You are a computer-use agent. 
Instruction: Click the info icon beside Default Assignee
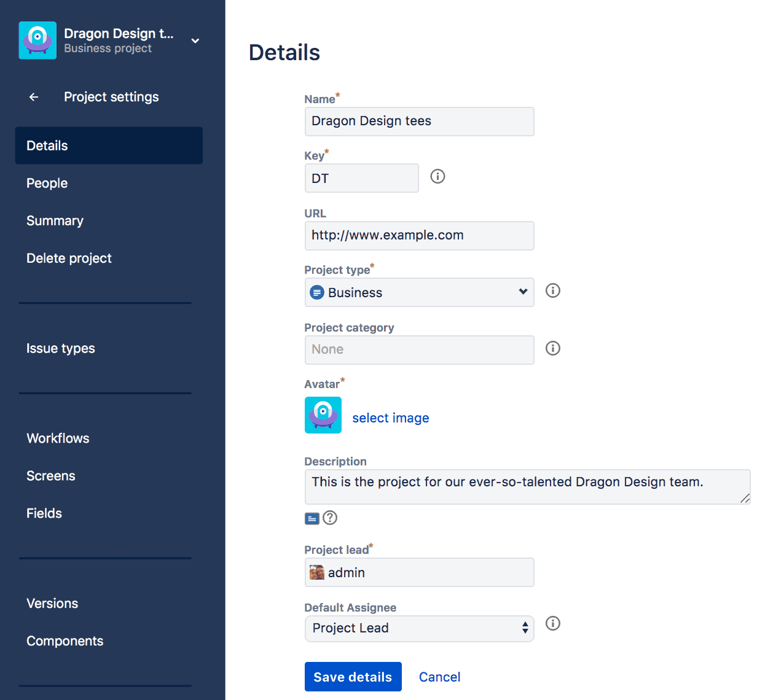552,623
